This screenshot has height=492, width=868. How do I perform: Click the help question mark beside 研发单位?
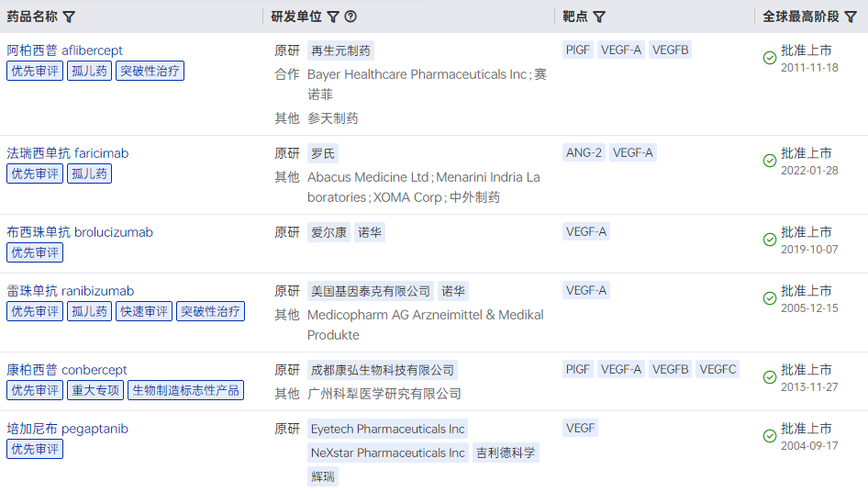351,17
